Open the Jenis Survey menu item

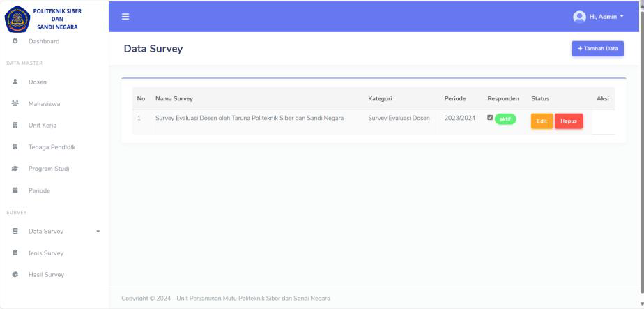46,253
